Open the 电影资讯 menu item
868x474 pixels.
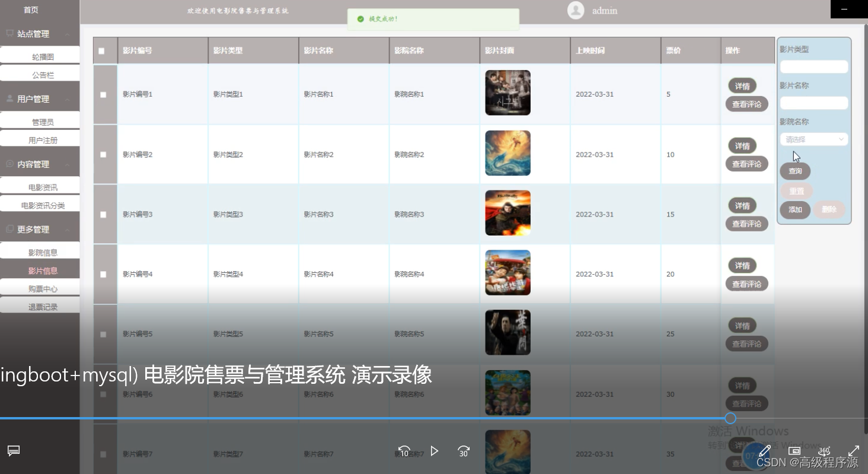click(40, 186)
